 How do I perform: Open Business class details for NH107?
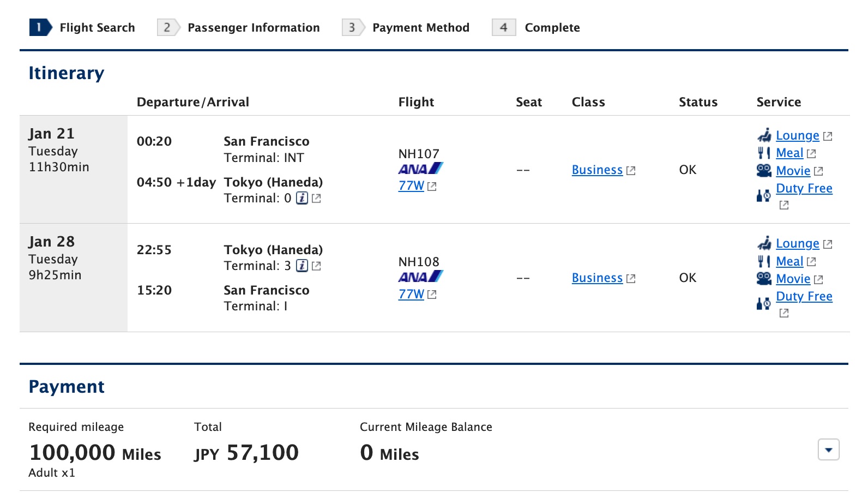(x=596, y=170)
